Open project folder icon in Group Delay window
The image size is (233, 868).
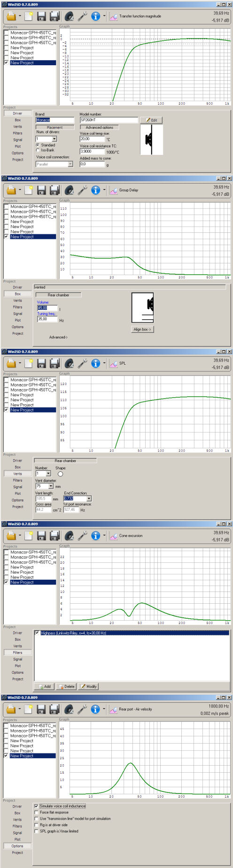(11, 190)
